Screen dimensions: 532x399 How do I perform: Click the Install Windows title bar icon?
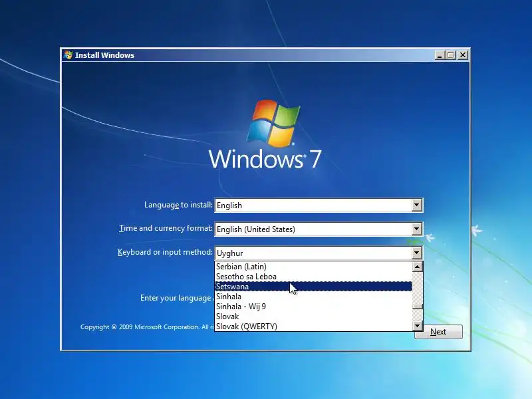[68, 55]
